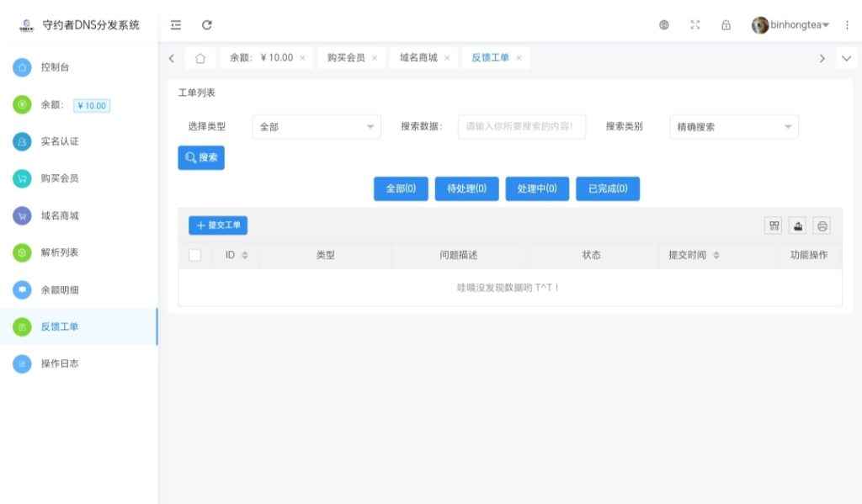Click the 功能操作 column header

point(809,255)
